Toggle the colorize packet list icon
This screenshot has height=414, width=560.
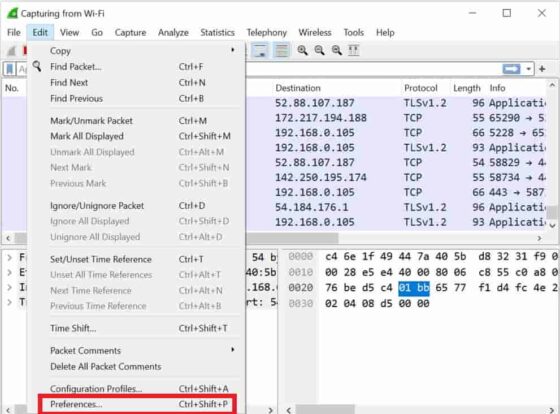pyautogui.click(x=281, y=50)
